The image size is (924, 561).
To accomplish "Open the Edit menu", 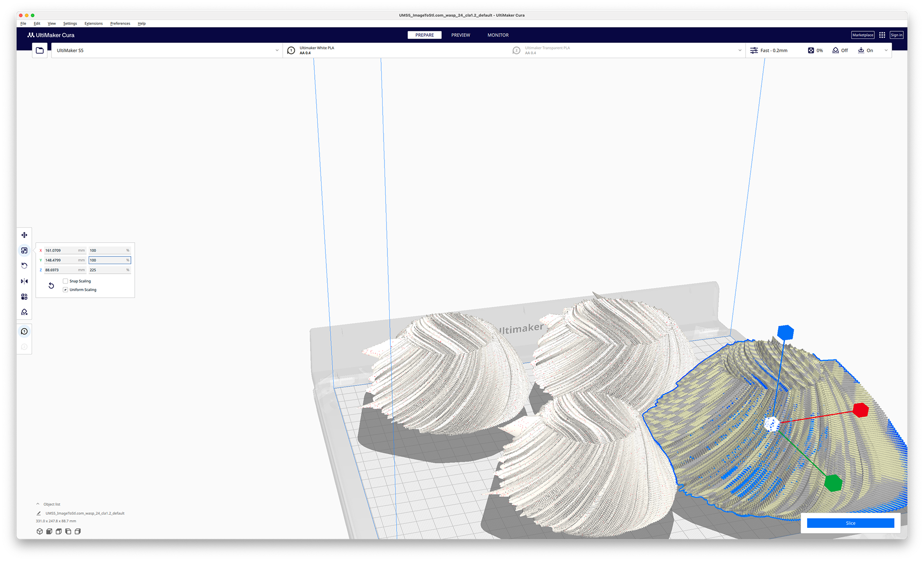I will click(x=37, y=24).
